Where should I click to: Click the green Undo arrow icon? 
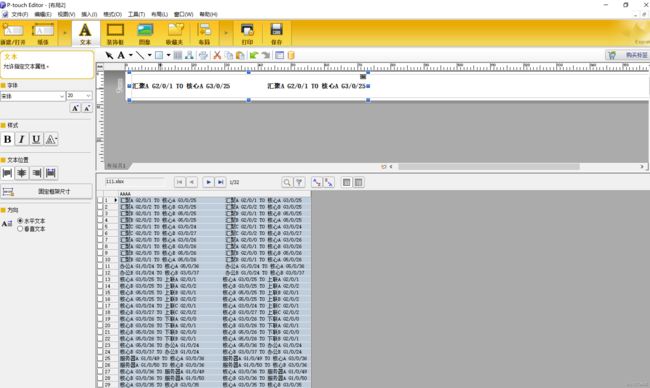tap(254, 55)
